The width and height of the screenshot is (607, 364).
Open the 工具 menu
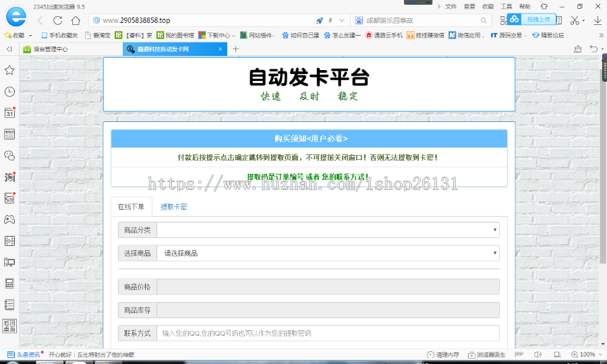coord(507,6)
